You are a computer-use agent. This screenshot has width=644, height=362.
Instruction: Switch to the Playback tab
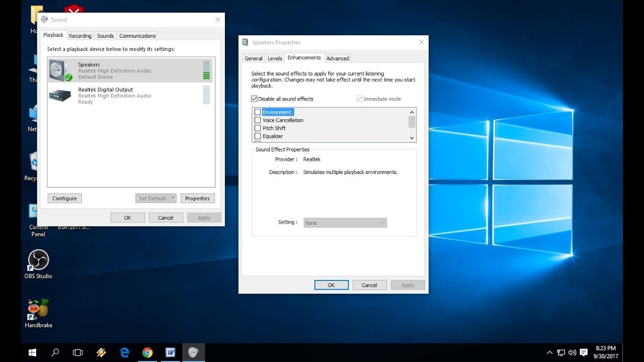coord(53,35)
